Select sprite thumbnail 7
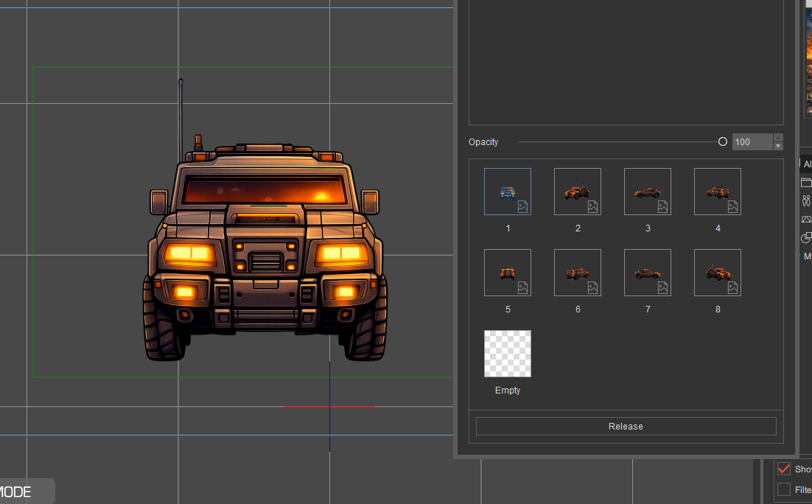 tap(648, 273)
